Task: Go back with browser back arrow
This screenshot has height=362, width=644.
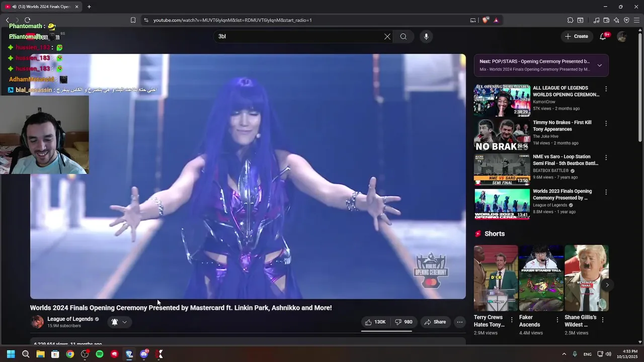Action: pos(7,20)
